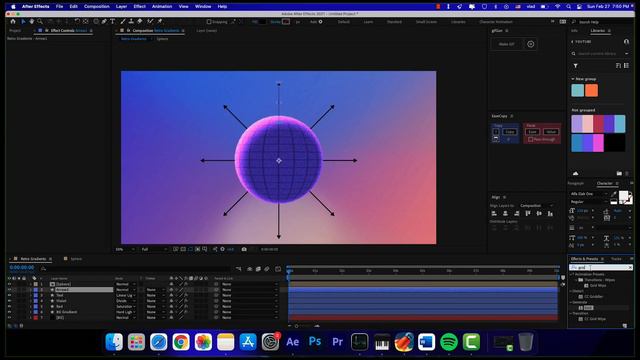The width and height of the screenshot is (640, 360).
Task: Switch Libraries to list view icon
Action: tap(627, 65)
